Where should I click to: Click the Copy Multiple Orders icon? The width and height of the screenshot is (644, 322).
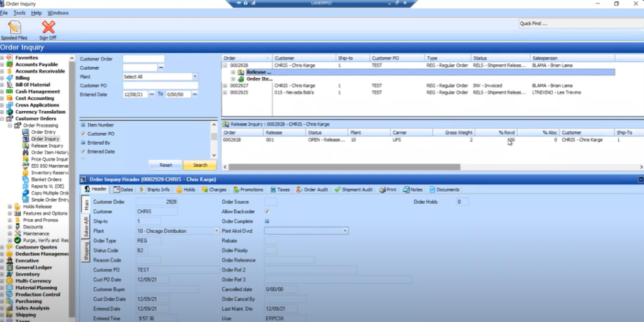point(25,193)
